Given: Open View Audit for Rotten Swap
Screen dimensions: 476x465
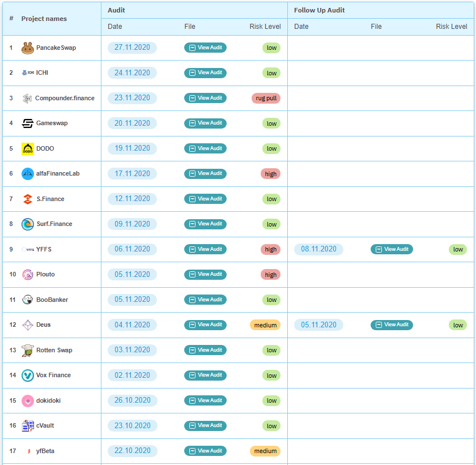Looking at the screenshot, I should coord(205,350).
